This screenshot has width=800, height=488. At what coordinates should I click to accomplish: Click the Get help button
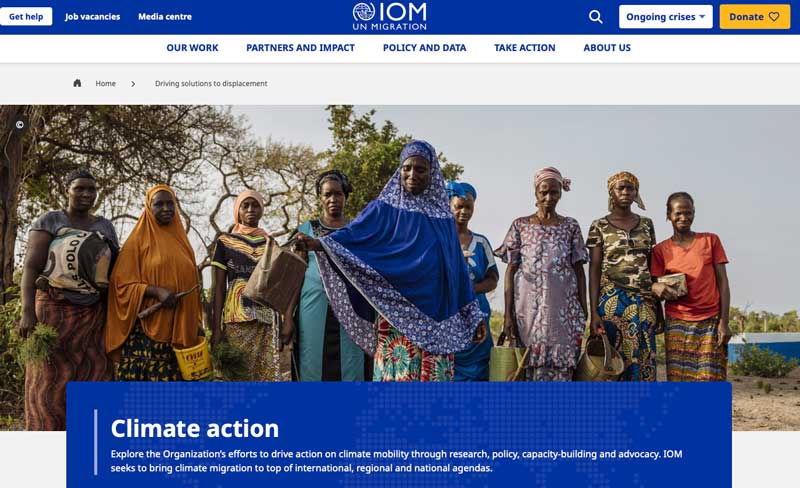(26, 17)
